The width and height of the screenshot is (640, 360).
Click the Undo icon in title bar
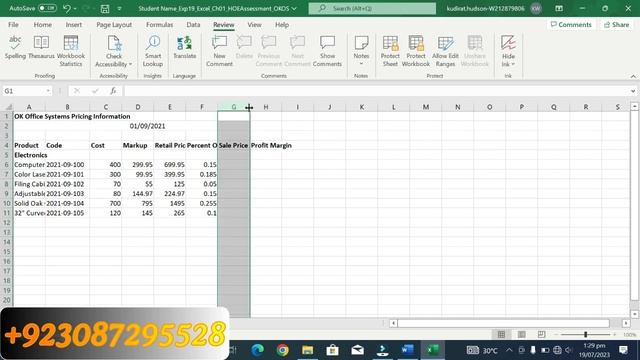tap(67, 8)
